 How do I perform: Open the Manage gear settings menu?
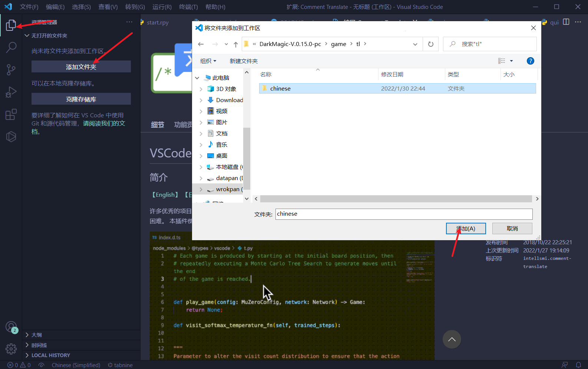11,349
